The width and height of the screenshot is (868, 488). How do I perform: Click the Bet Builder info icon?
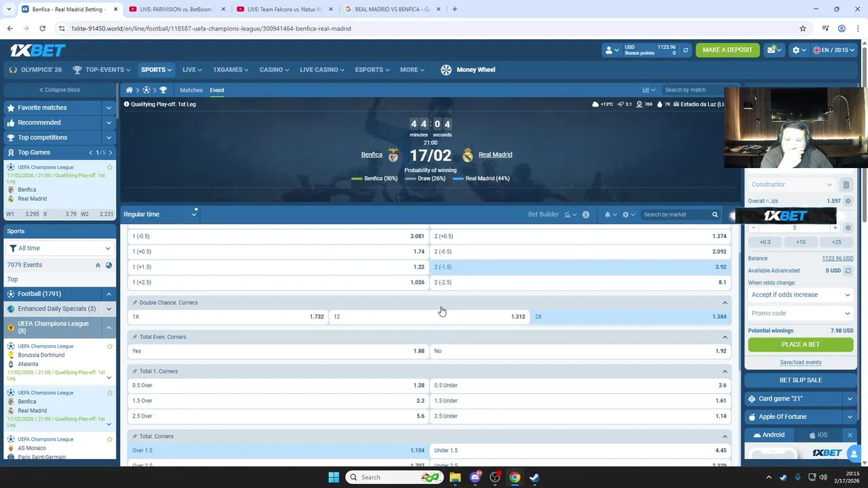click(586, 215)
